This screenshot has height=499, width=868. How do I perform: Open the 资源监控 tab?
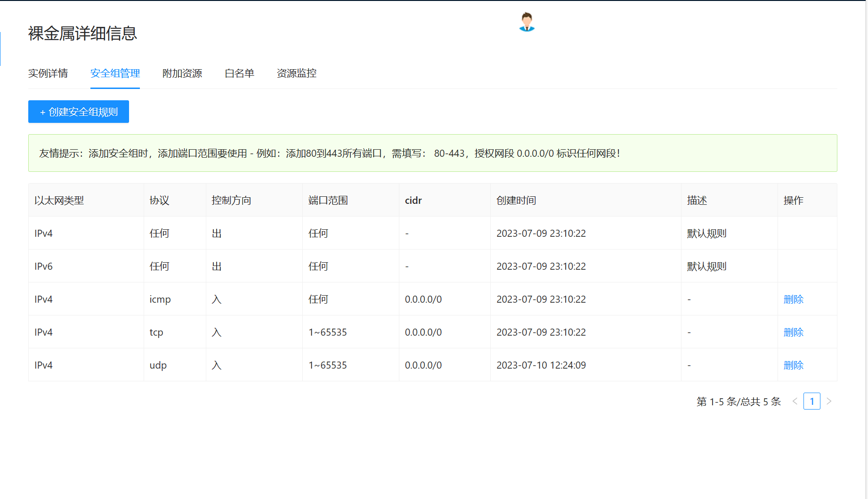(296, 73)
